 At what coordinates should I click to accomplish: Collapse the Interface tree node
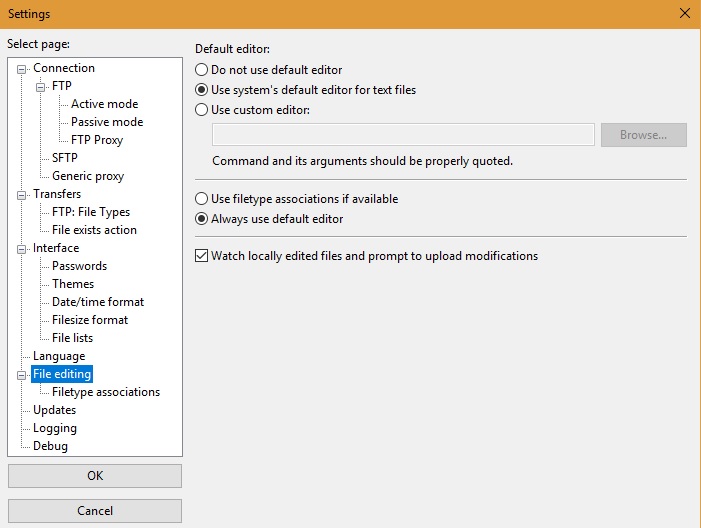[x=21, y=249]
